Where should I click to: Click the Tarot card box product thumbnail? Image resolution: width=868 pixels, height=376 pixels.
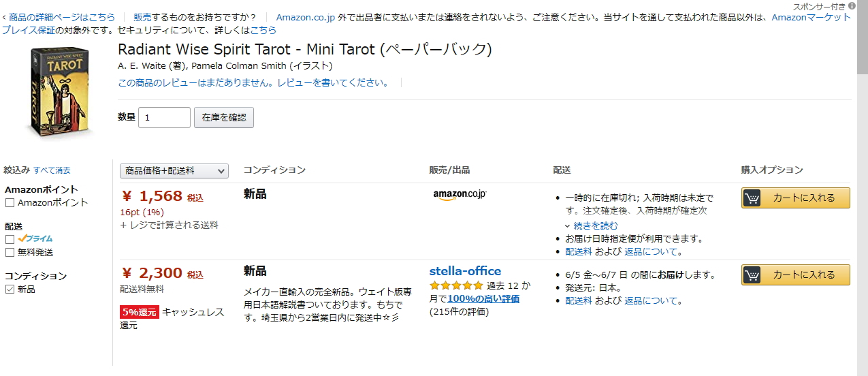(x=59, y=91)
